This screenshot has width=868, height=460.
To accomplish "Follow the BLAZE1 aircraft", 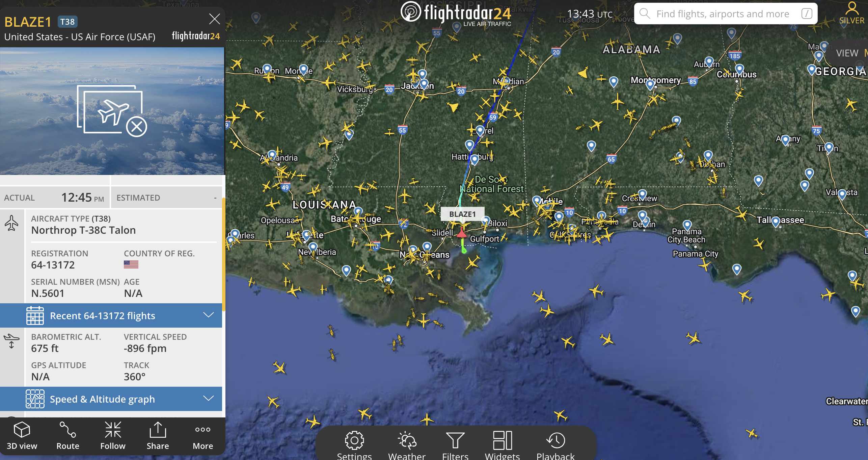I will pyautogui.click(x=113, y=436).
